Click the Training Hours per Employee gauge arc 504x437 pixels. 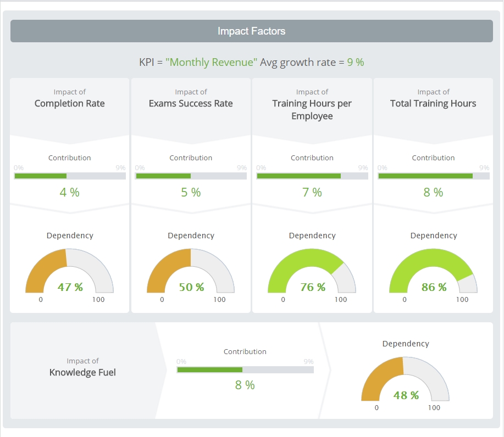point(312,270)
